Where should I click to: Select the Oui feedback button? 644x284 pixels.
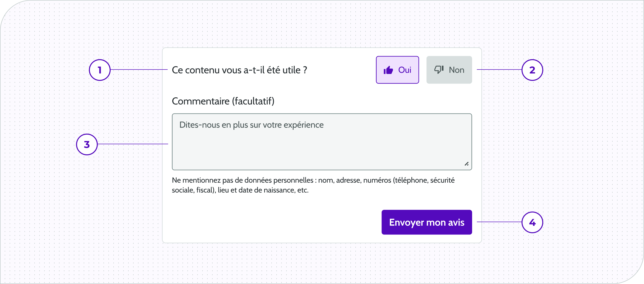[397, 70]
